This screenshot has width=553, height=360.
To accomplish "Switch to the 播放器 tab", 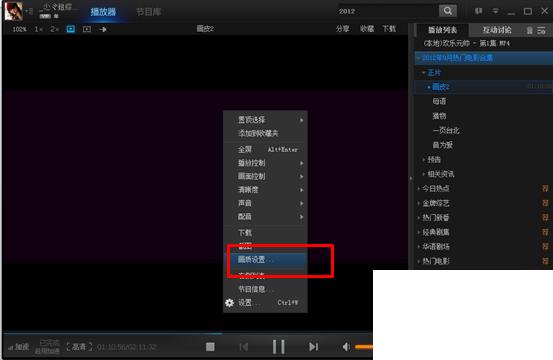I will click(103, 12).
